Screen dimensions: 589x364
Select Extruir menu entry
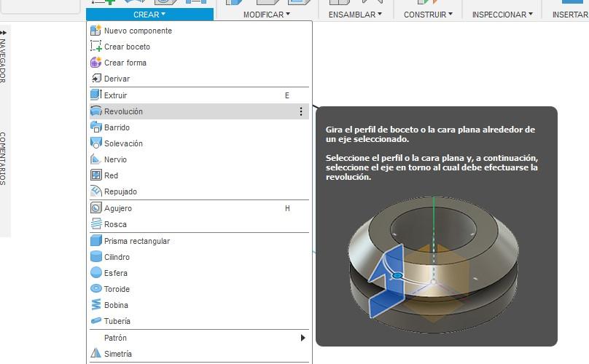tap(199, 95)
